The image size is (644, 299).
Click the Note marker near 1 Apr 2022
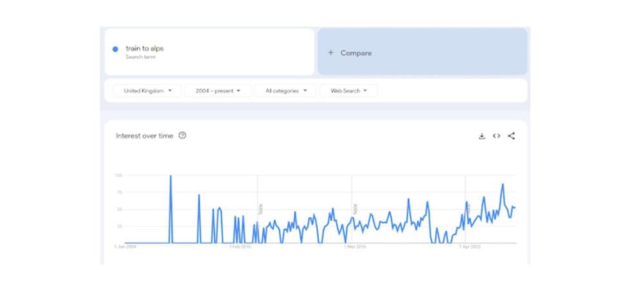pyautogui.click(x=469, y=207)
